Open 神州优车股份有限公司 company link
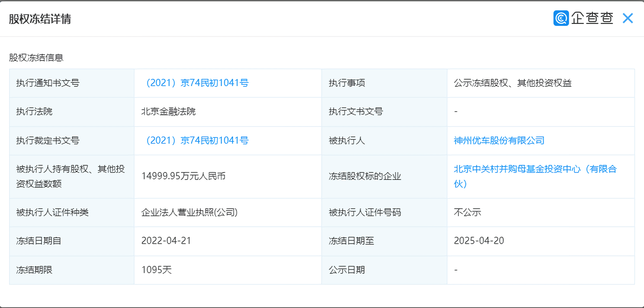Image resolution: width=644 pixels, height=308 pixels. (x=499, y=141)
